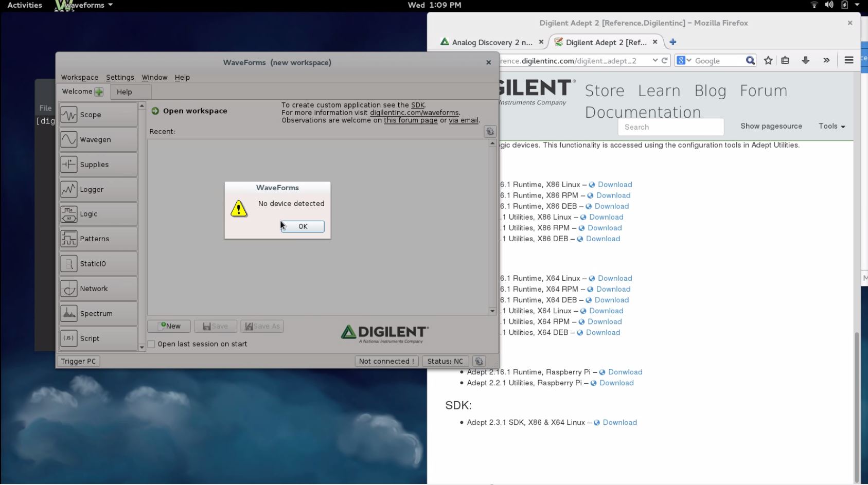This screenshot has height=485, width=868.
Task: Click green plus icon on Welcome tab
Action: coord(99,92)
